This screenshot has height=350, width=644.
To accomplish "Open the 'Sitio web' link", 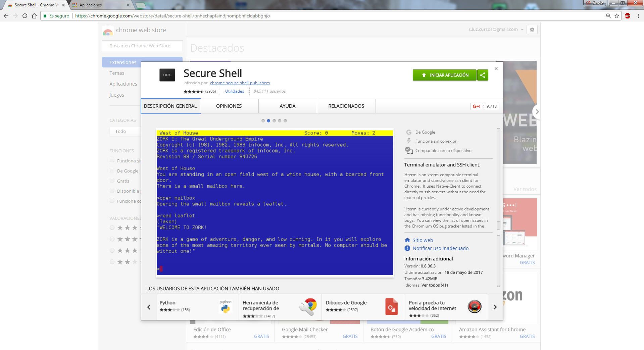I will pos(423,240).
